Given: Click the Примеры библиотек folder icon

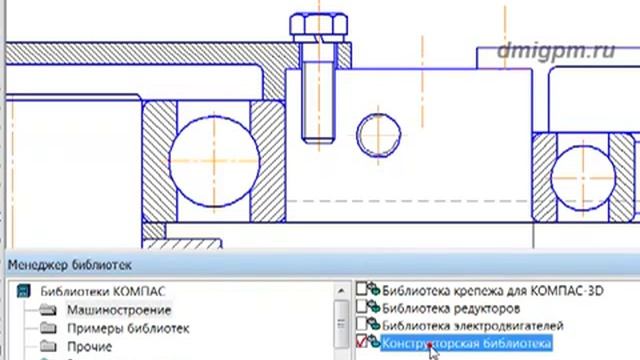Looking at the screenshot, I should pyautogui.click(x=48, y=328).
